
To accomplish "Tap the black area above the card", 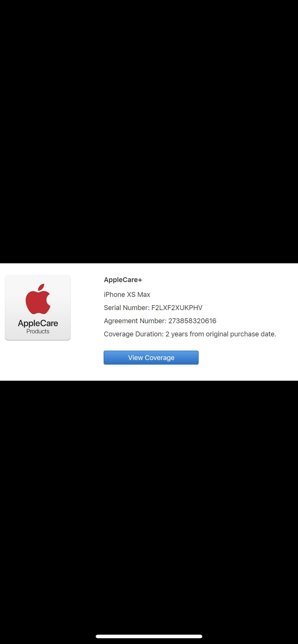I will coord(149,132).
